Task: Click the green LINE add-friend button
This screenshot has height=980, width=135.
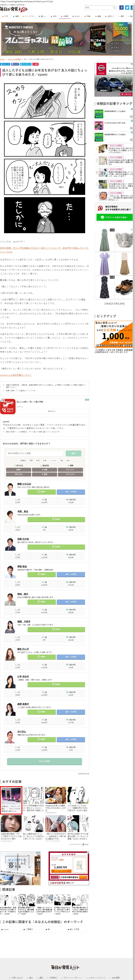Action: (114, 217)
